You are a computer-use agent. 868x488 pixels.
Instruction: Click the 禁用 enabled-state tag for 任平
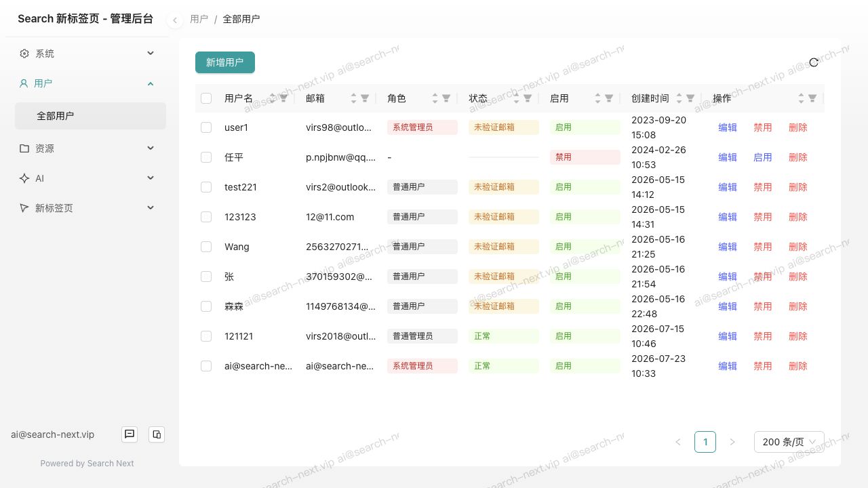pyautogui.click(x=585, y=157)
